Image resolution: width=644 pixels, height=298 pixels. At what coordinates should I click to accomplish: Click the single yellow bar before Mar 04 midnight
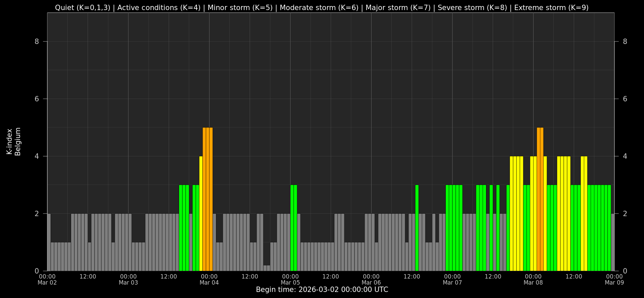click(201, 213)
